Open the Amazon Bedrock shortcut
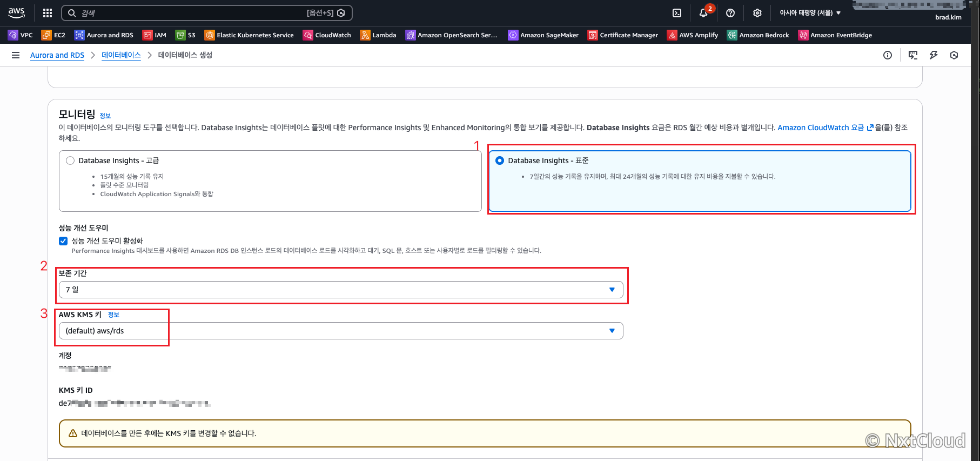 click(x=758, y=35)
